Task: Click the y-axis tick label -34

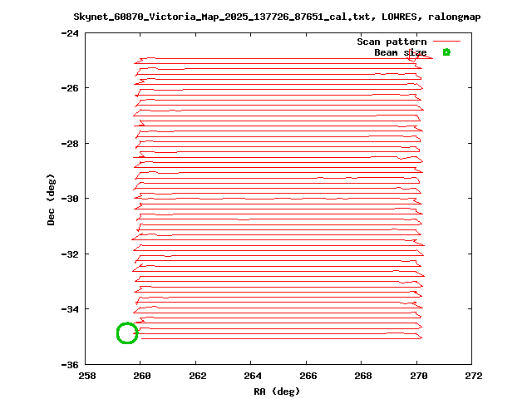Action: pos(70,309)
